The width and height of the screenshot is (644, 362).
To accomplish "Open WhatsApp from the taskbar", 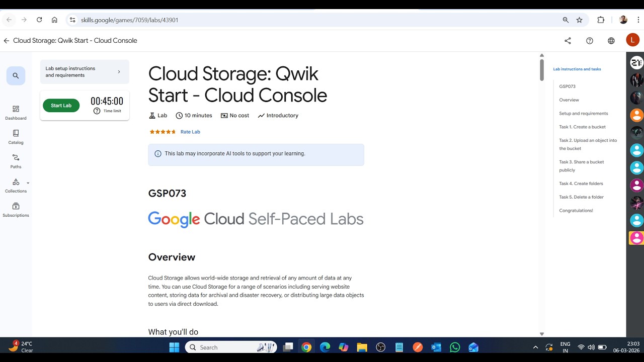I will point(455,347).
